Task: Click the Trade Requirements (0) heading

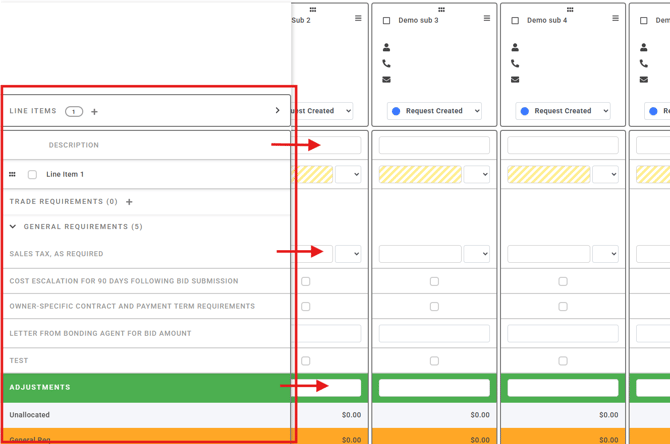Action: click(63, 202)
